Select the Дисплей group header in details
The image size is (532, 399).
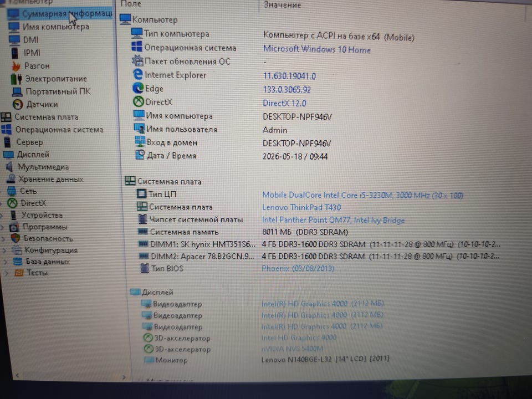pyautogui.click(x=152, y=292)
